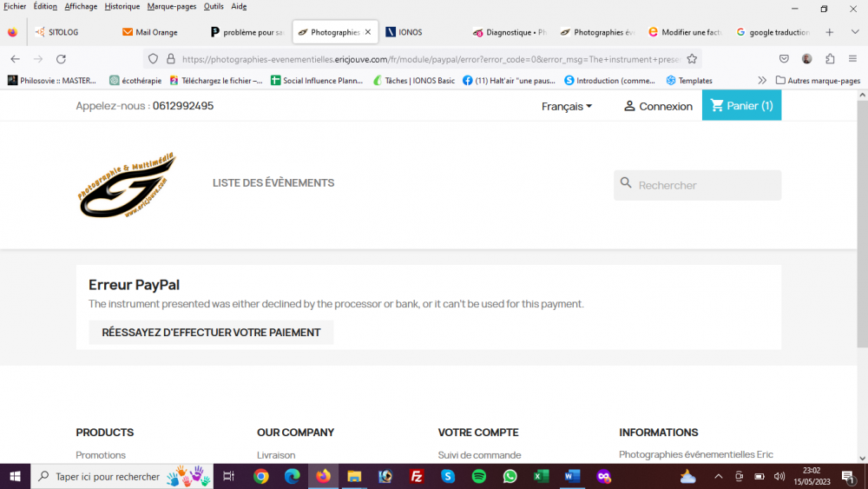The height and width of the screenshot is (489, 868).
Task: Click the Connexion link
Action: [x=658, y=106]
